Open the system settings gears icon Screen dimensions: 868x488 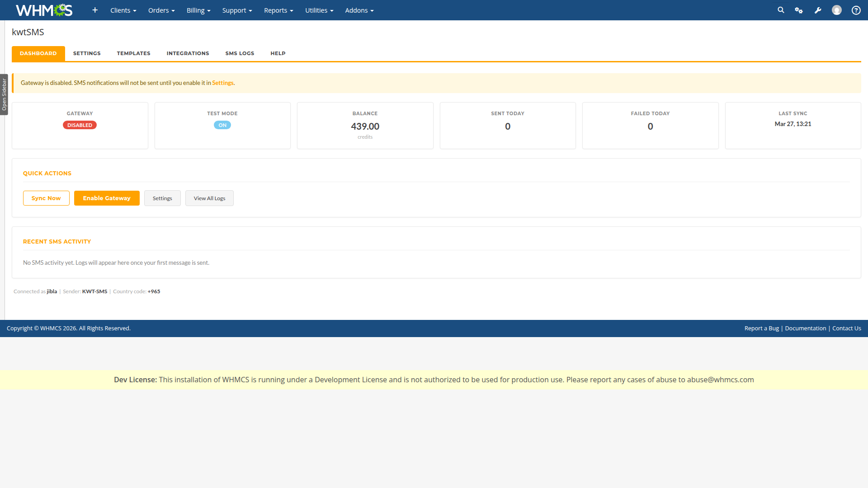799,10
